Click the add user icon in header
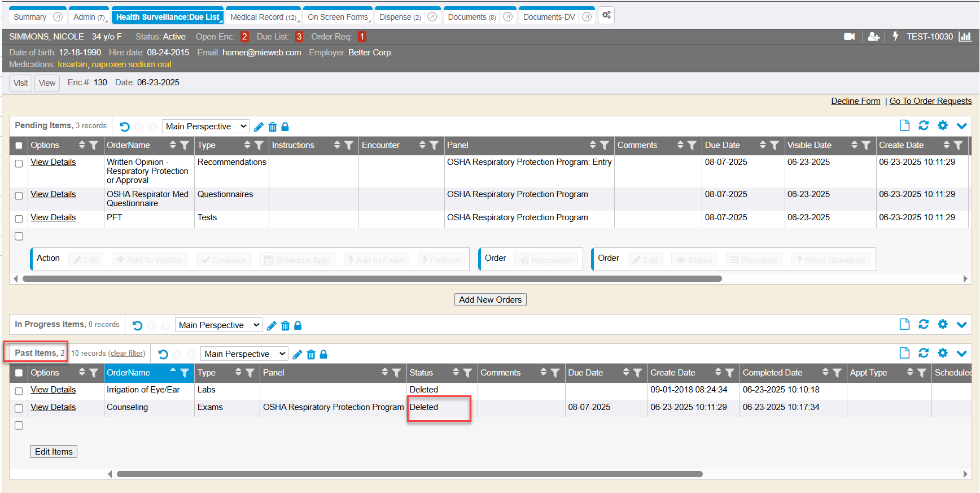 (x=873, y=37)
